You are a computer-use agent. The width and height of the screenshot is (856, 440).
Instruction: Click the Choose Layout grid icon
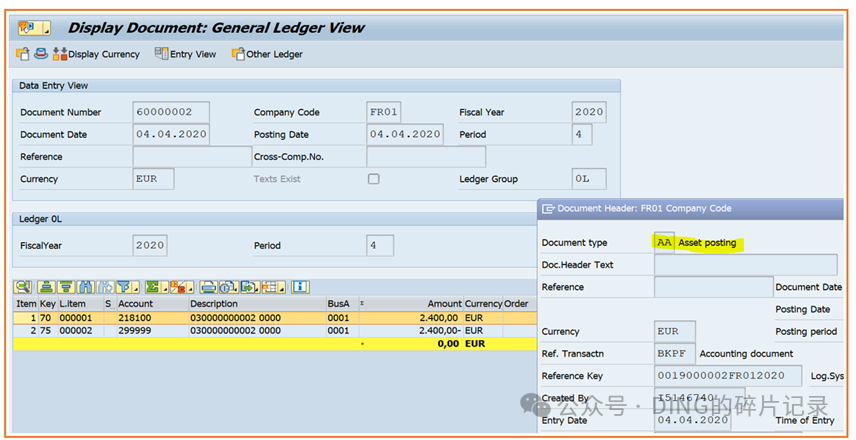point(274,287)
